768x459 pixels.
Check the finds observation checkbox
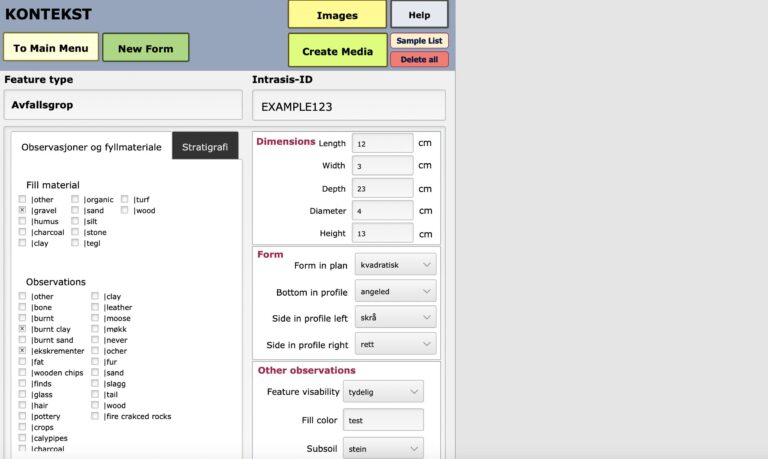(x=22, y=383)
